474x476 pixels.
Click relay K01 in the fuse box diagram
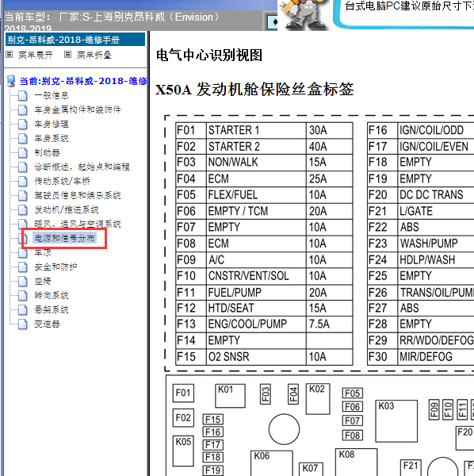tap(230, 396)
